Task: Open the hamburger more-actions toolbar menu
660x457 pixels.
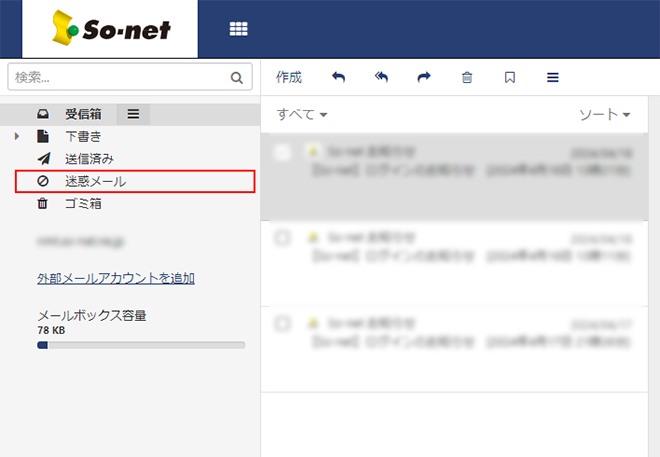Action: (552, 77)
